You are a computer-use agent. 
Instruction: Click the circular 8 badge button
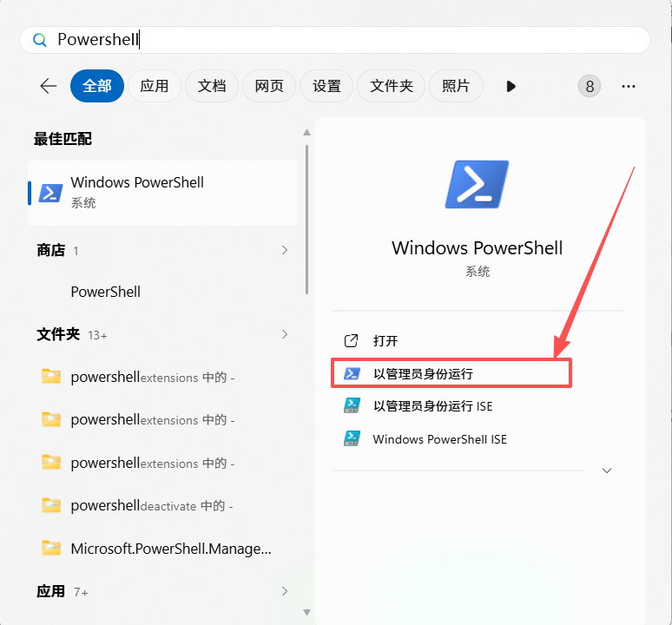590,86
